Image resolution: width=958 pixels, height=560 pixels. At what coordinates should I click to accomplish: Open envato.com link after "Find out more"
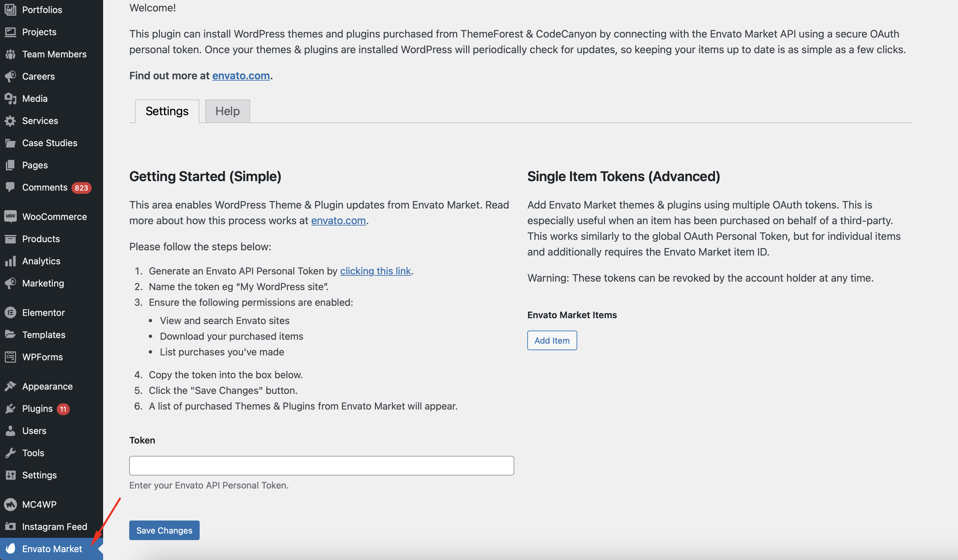point(240,76)
